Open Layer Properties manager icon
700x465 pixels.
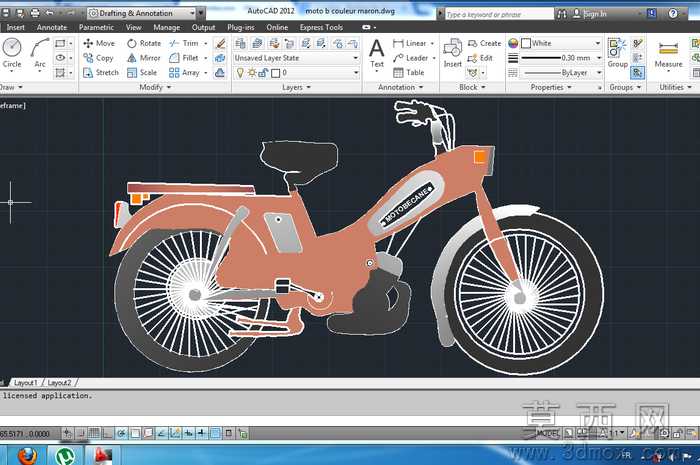click(x=240, y=43)
